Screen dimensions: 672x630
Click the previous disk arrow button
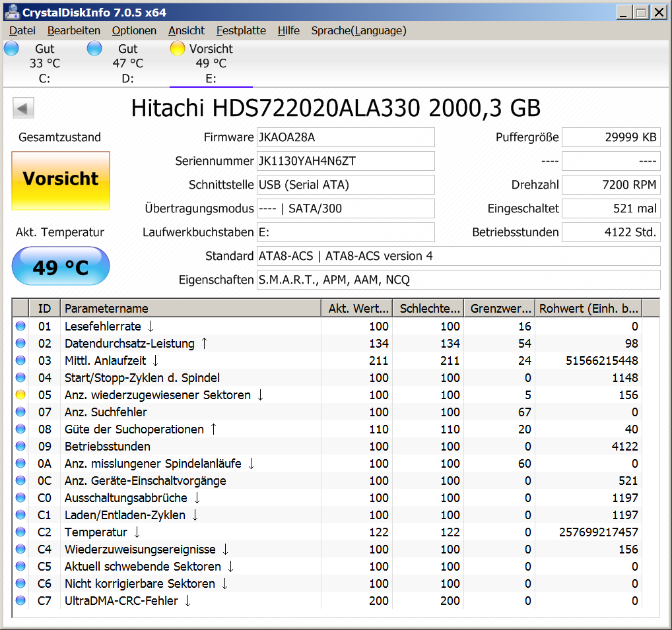point(23,108)
